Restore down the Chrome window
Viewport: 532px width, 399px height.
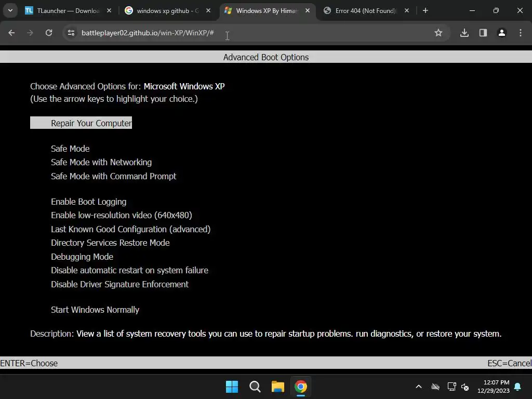pos(496,10)
